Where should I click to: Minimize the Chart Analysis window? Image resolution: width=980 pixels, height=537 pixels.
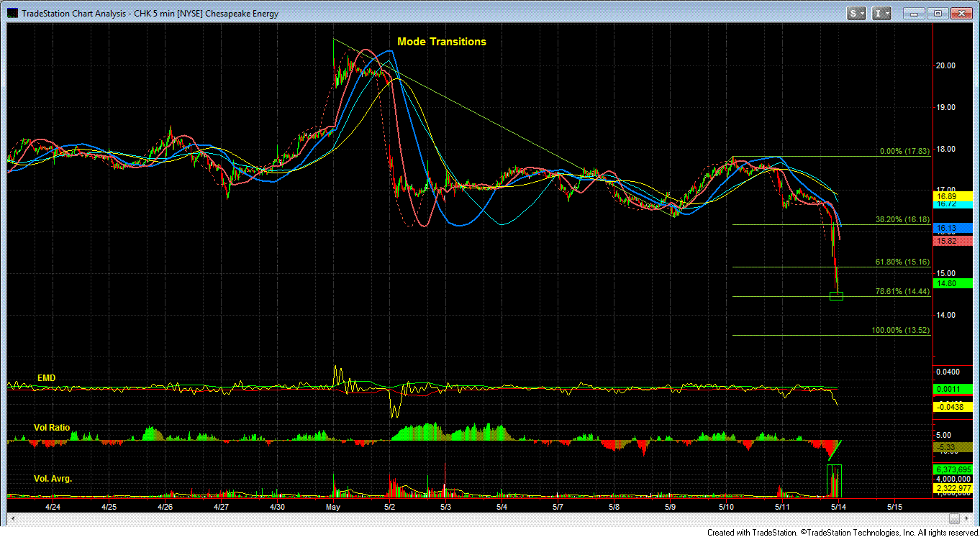[914, 13]
